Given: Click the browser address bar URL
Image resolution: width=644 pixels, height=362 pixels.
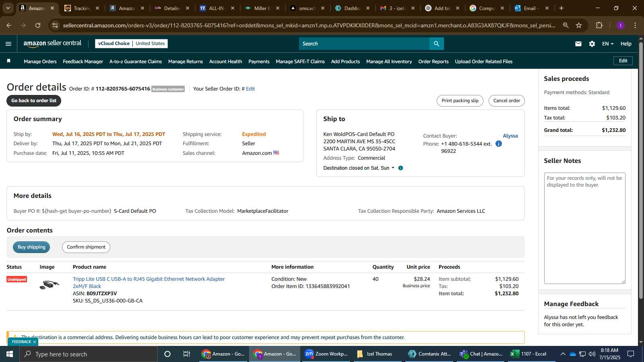Looking at the screenshot, I should tap(309, 25).
